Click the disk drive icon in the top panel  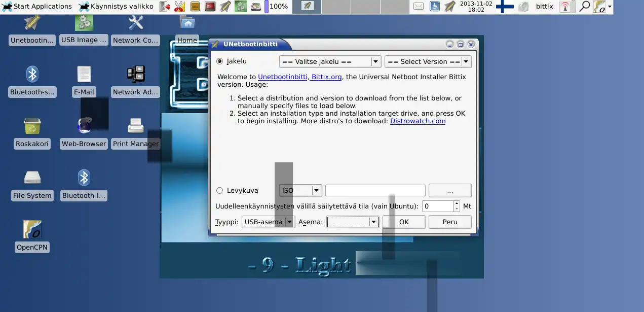256,7
